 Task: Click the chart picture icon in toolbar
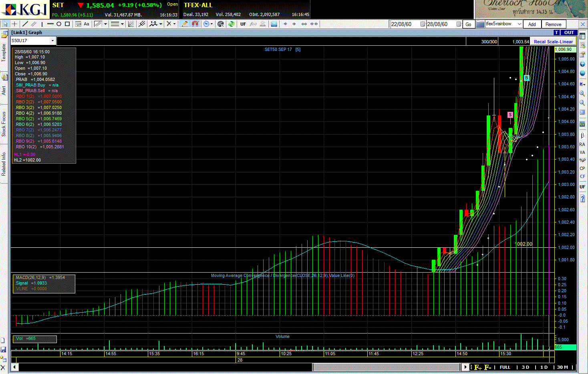click(x=274, y=24)
